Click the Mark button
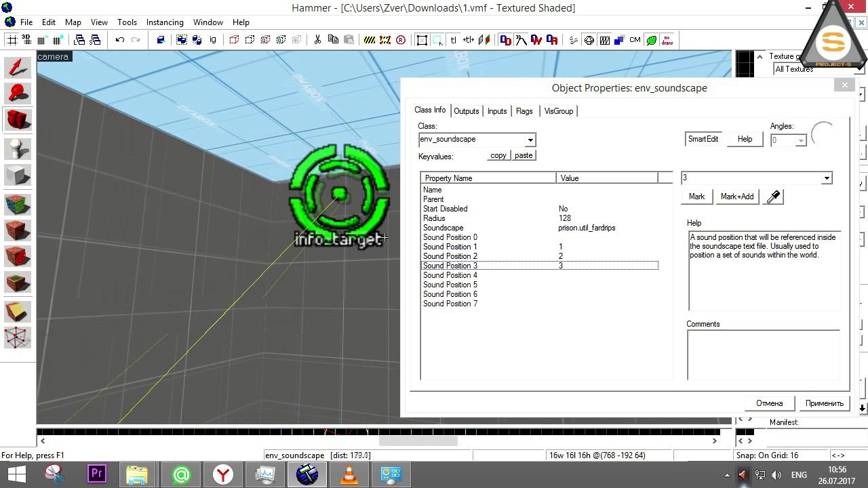The width and height of the screenshot is (868, 488). tap(696, 197)
